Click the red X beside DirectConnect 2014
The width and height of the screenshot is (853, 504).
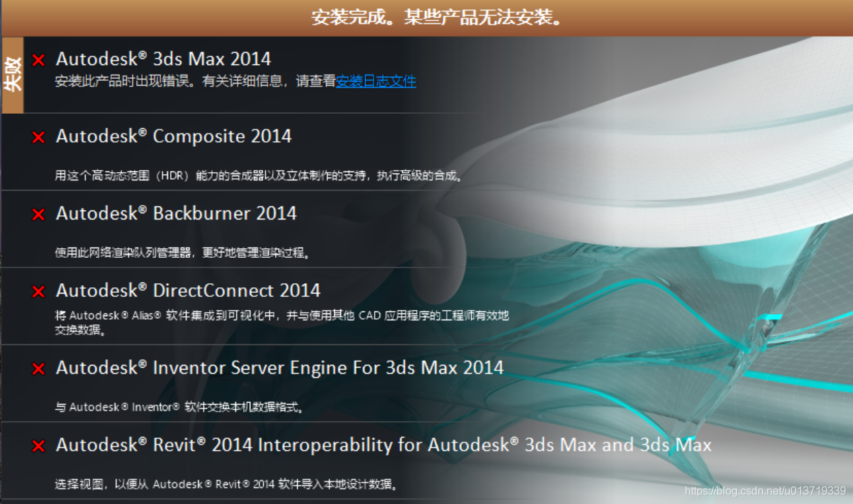[38, 292]
